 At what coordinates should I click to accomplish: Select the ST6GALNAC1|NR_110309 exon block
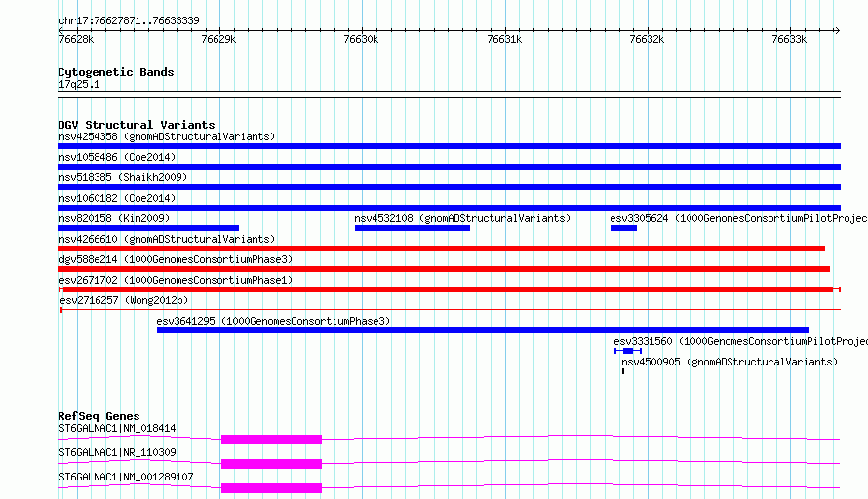pos(271,464)
